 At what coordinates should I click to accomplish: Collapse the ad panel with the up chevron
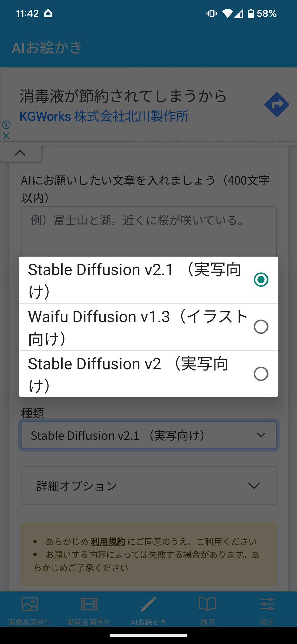pos(20,153)
